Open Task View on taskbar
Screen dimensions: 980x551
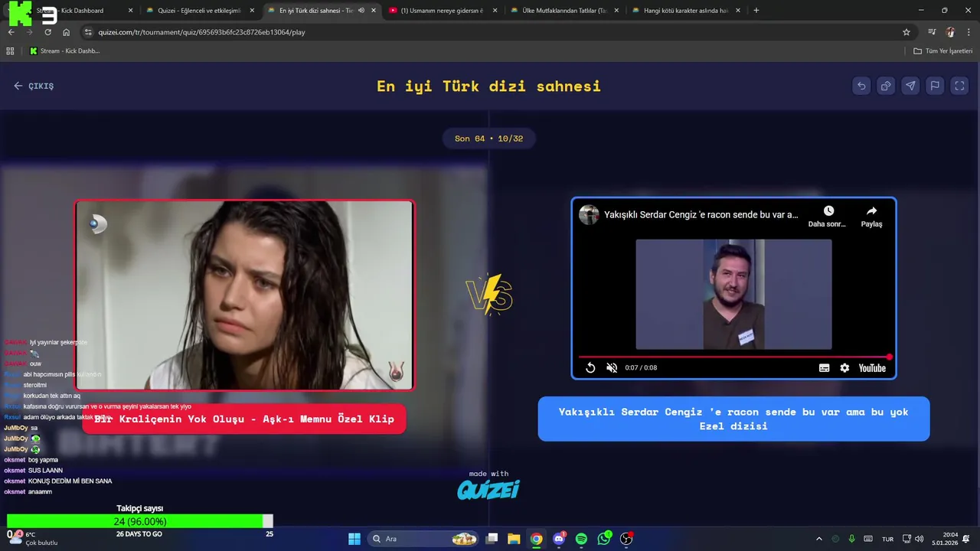coord(492,539)
